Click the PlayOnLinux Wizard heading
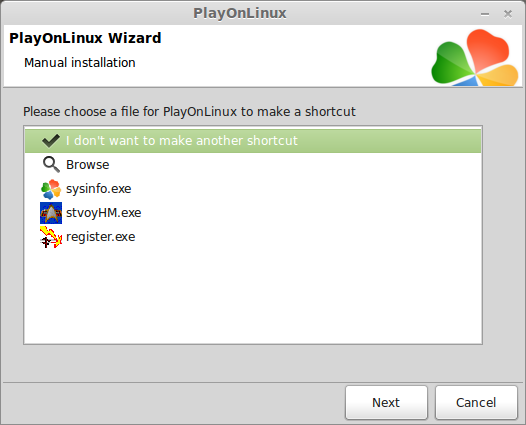The image size is (526, 425). point(85,38)
